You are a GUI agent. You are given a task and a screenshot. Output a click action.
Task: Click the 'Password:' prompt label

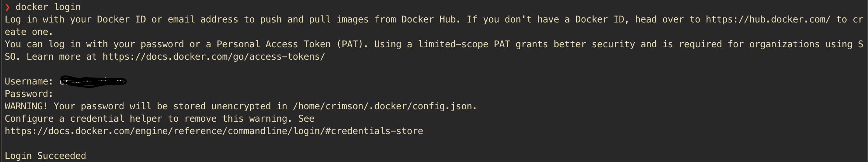tap(29, 94)
